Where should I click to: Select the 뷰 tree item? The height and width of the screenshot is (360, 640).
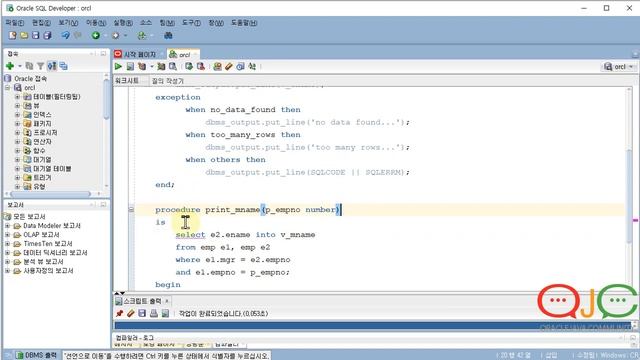click(36, 106)
